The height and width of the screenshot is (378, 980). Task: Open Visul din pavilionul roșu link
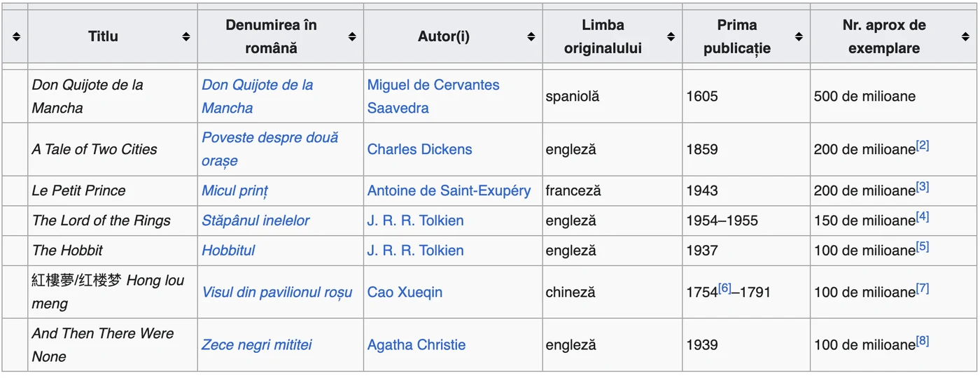277,292
